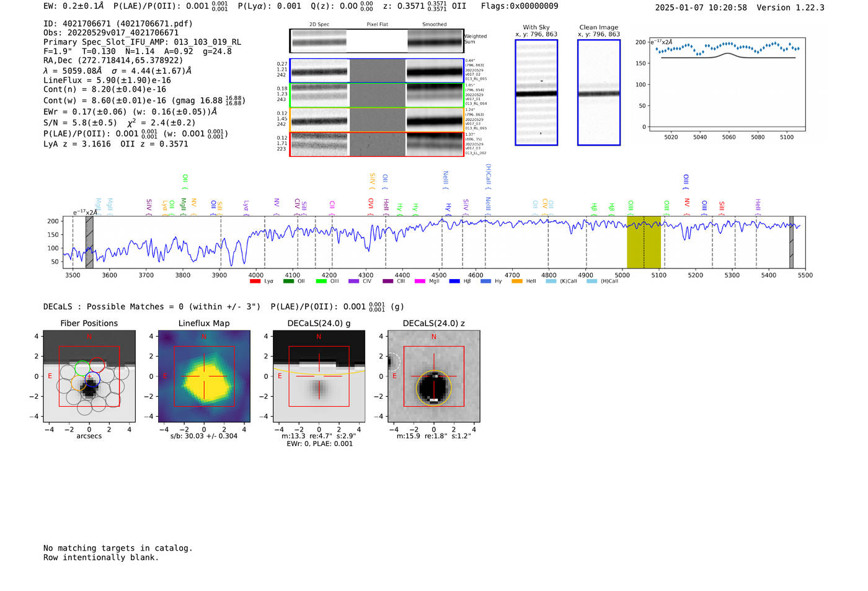Open the Lineflux Map panel
This screenshot has width=868, height=591.
(204, 376)
